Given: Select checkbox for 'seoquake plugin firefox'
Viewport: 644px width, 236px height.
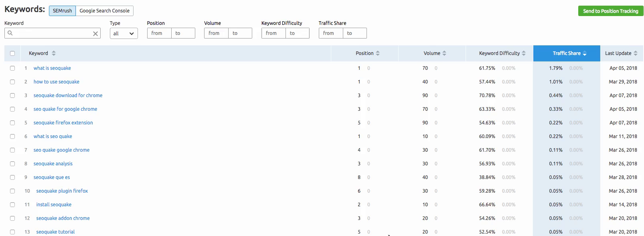Looking at the screenshot, I should click(x=12, y=191).
